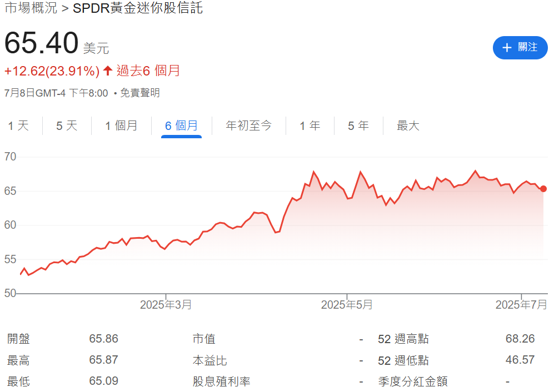This screenshot has height=392, width=559.
Task: Click the 52 週低點 label
Action: tap(403, 360)
